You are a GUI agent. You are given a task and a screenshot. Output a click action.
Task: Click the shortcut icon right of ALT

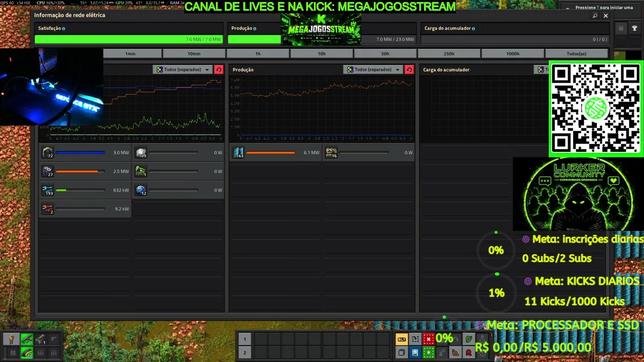[x=415, y=339]
